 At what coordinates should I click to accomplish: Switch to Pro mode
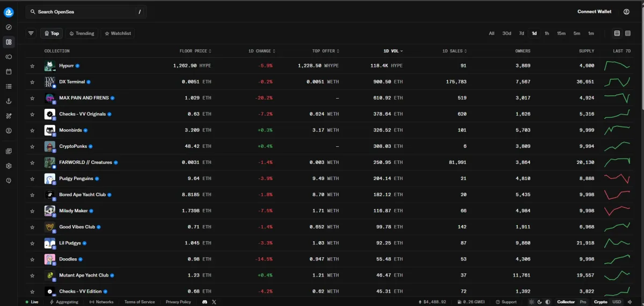pyautogui.click(x=583, y=302)
